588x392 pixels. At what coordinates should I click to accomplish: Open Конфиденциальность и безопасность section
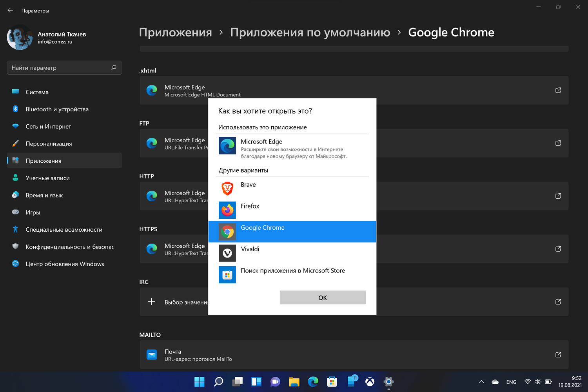click(x=64, y=247)
